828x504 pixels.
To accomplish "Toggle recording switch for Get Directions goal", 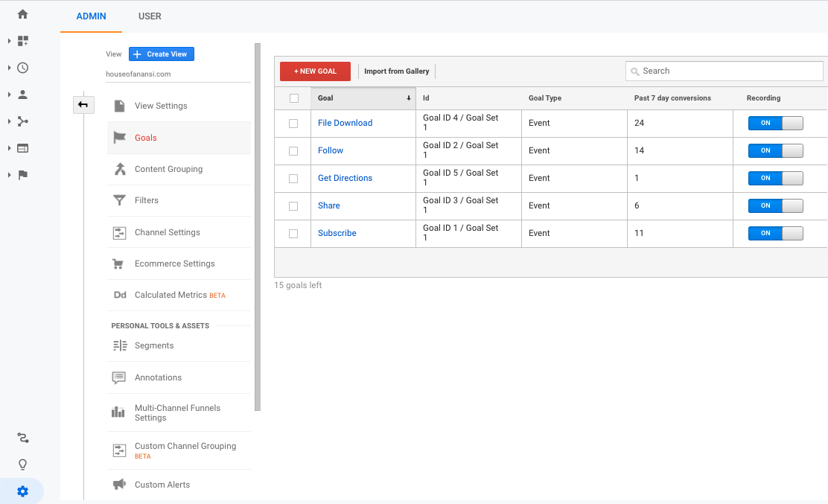I will point(775,178).
